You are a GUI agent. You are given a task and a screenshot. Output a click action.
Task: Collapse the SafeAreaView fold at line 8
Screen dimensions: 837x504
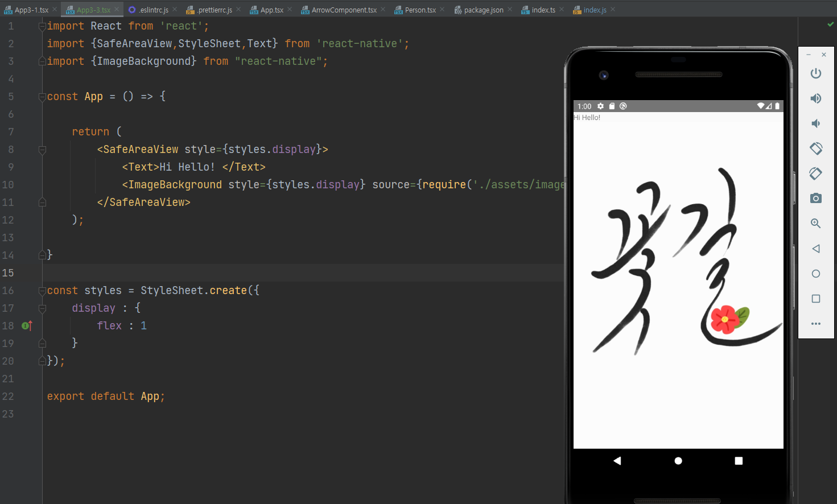[x=42, y=150]
